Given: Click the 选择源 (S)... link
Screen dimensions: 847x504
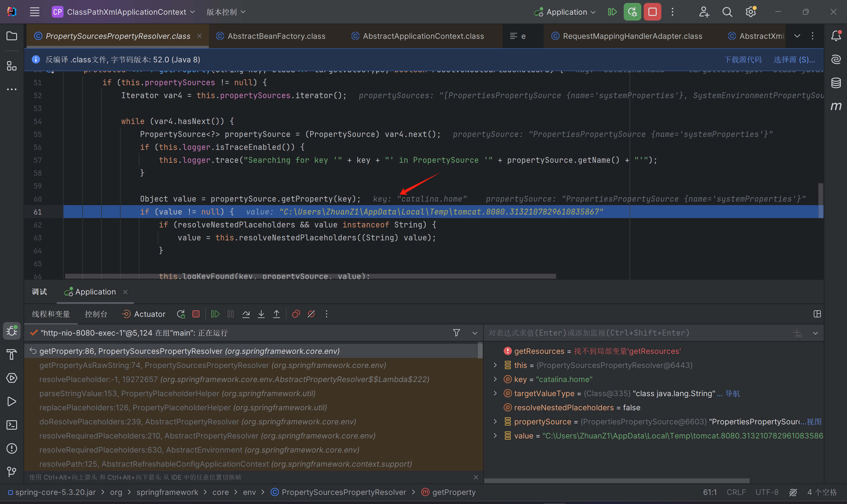Looking at the screenshot, I should click(x=794, y=60).
